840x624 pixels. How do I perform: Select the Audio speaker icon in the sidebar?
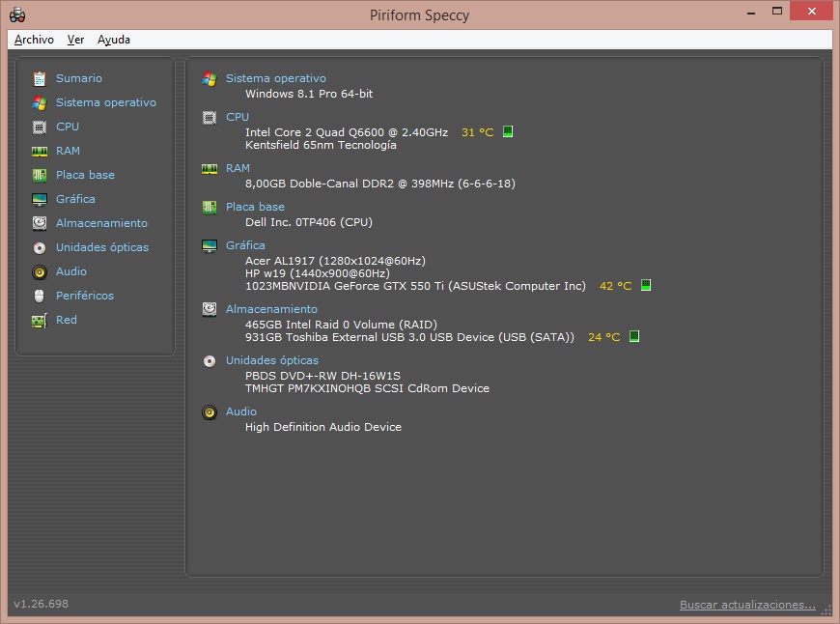40,271
